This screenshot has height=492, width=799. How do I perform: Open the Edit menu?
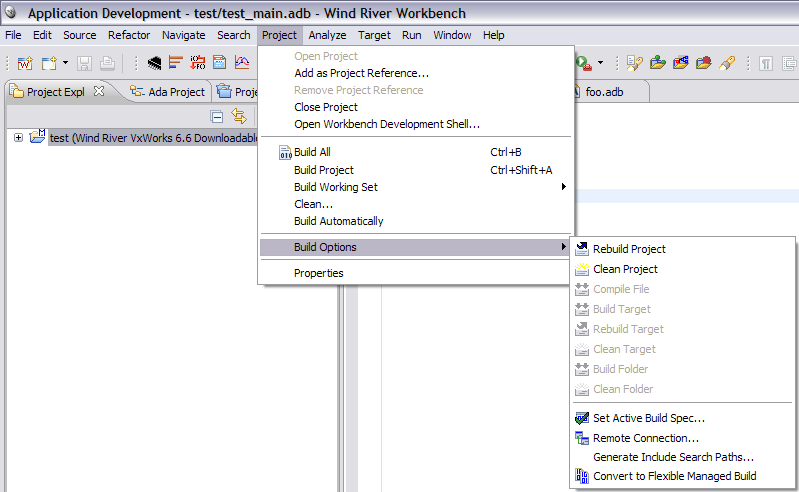pos(42,35)
